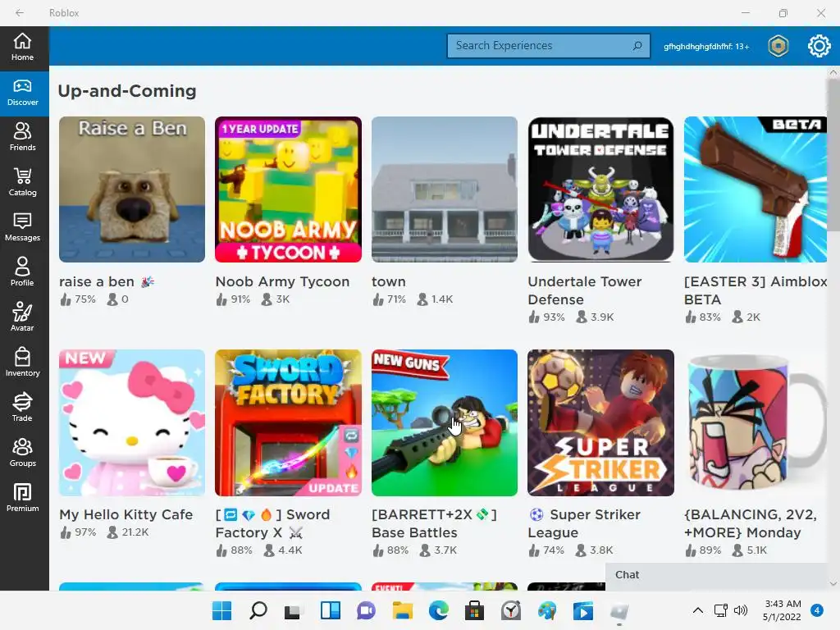Open the Noob Army Tycoon thumbnail

click(288, 189)
